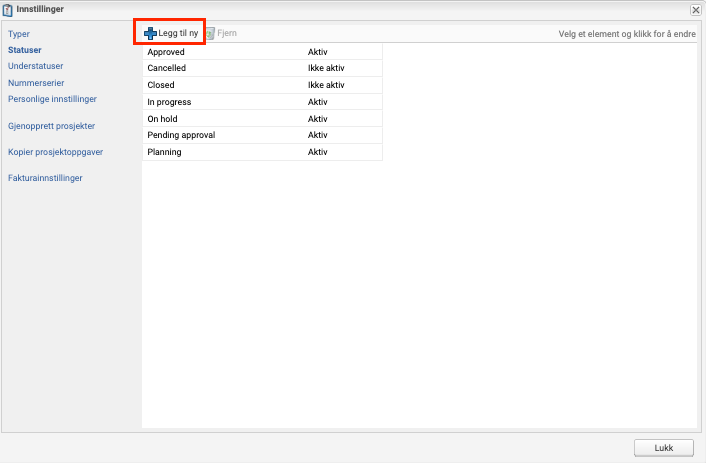Click the Fjern trash icon
Image resolution: width=706 pixels, height=463 pixels.
(x=210, y=34)
